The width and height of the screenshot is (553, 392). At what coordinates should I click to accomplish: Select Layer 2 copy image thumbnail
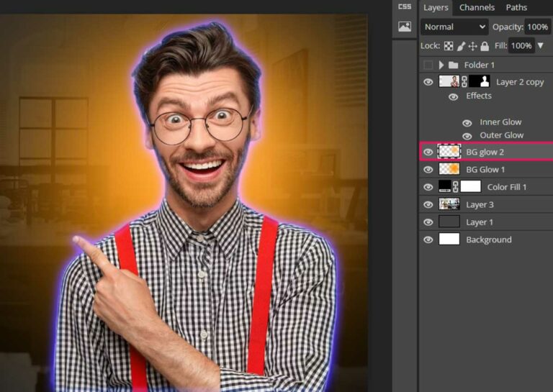tap(449, 81)
